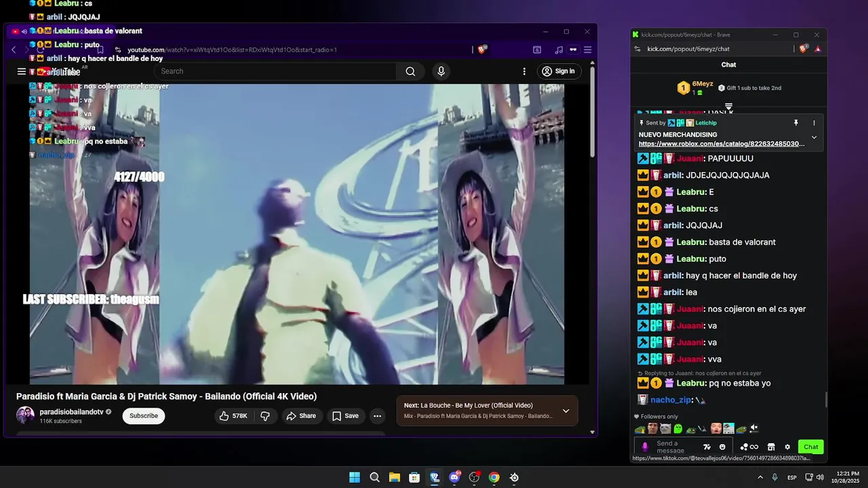Click Leabru username on 'basta de valorant'

coord(690,242)
